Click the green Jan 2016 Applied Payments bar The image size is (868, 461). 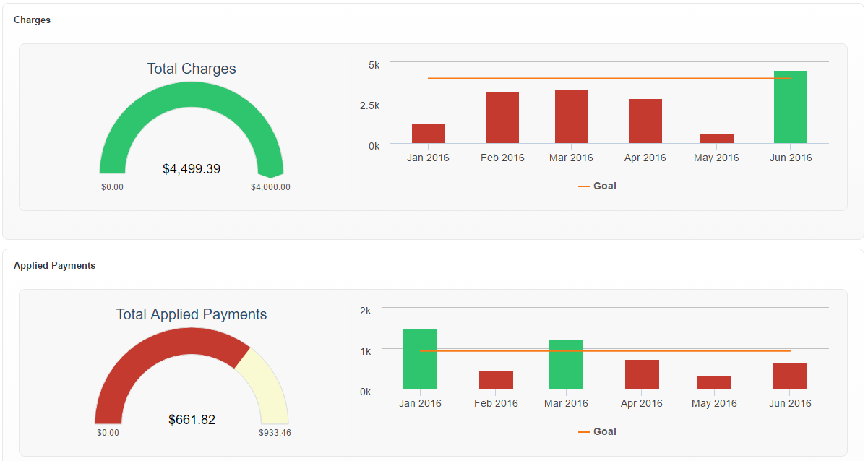coord(420,360)
